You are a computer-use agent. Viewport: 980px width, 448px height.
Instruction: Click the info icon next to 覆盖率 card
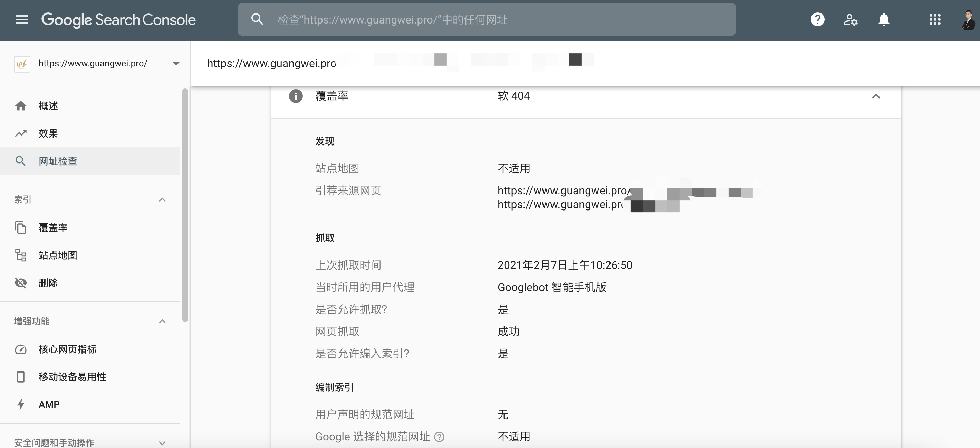click(x=296, y=96)
